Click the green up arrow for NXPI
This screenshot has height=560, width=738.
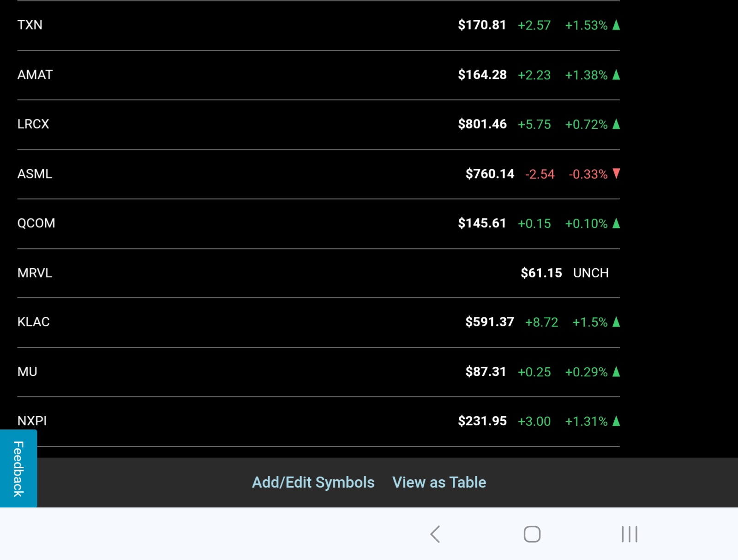(616, 421)
